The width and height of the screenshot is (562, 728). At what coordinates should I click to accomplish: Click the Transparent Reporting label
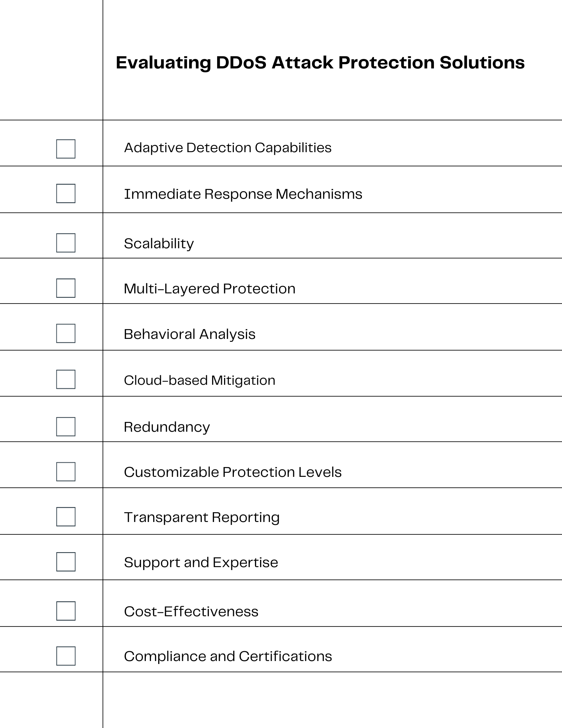[x=202, y=517]
